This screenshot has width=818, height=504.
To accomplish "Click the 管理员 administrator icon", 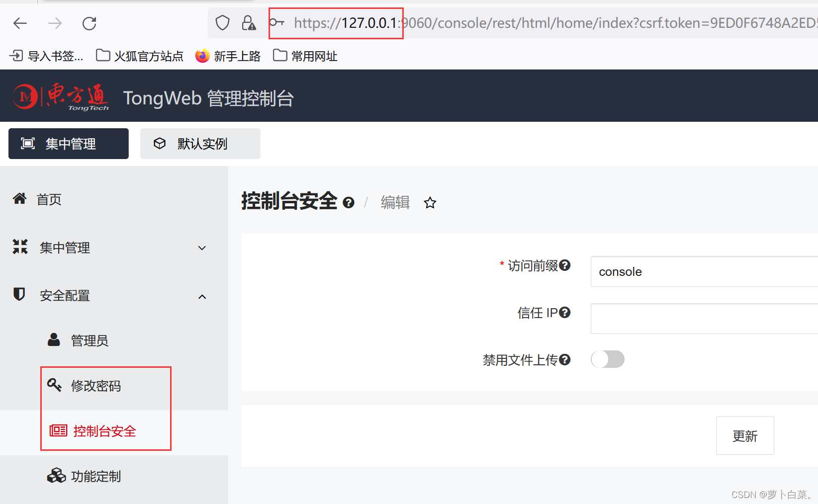I will [53, 340].
